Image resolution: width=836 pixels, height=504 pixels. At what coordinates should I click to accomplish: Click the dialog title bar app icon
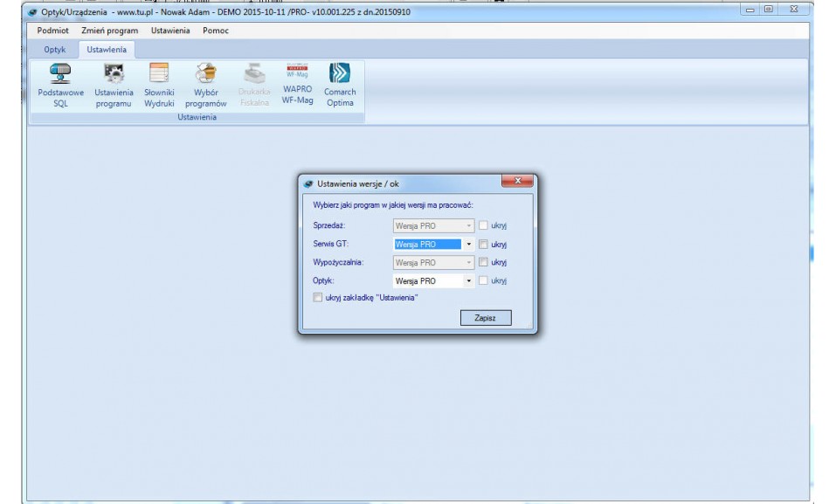(308, 184)
